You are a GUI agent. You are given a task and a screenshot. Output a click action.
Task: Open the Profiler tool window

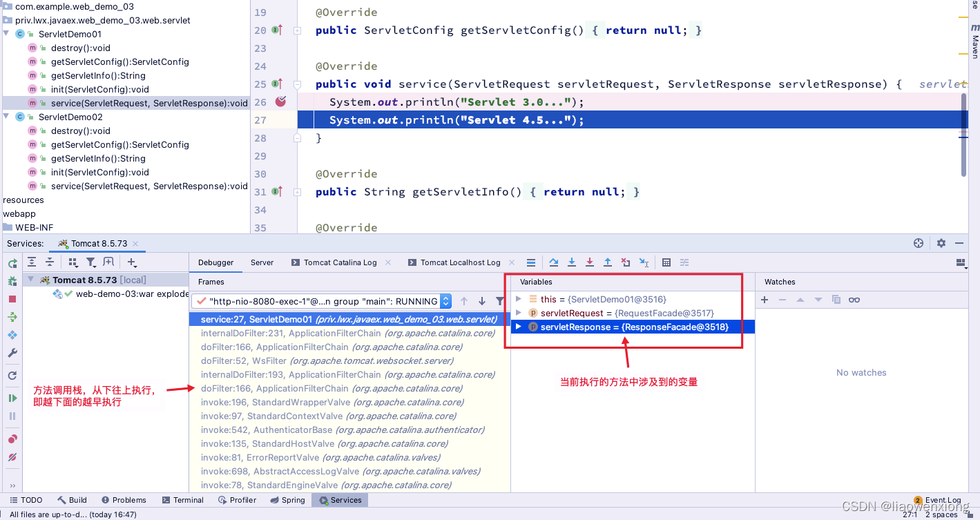point(237,500)
